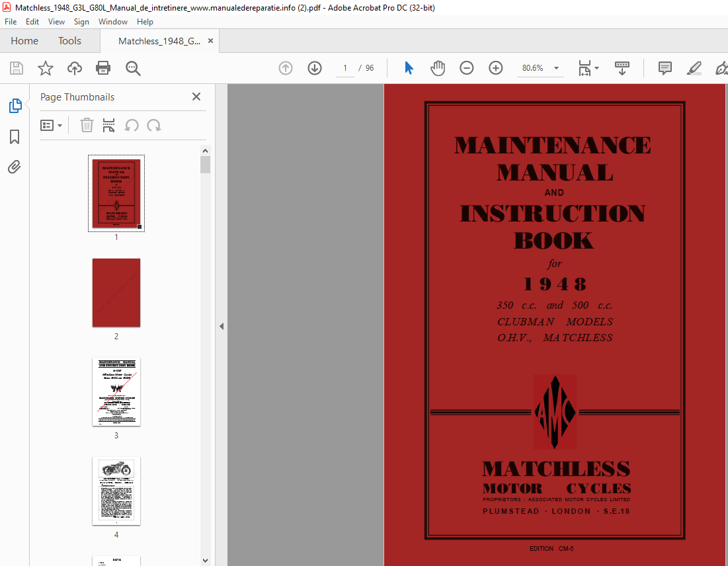Open the Edit menu
This screenshot has width=728, height=566.
pos(32,22)
